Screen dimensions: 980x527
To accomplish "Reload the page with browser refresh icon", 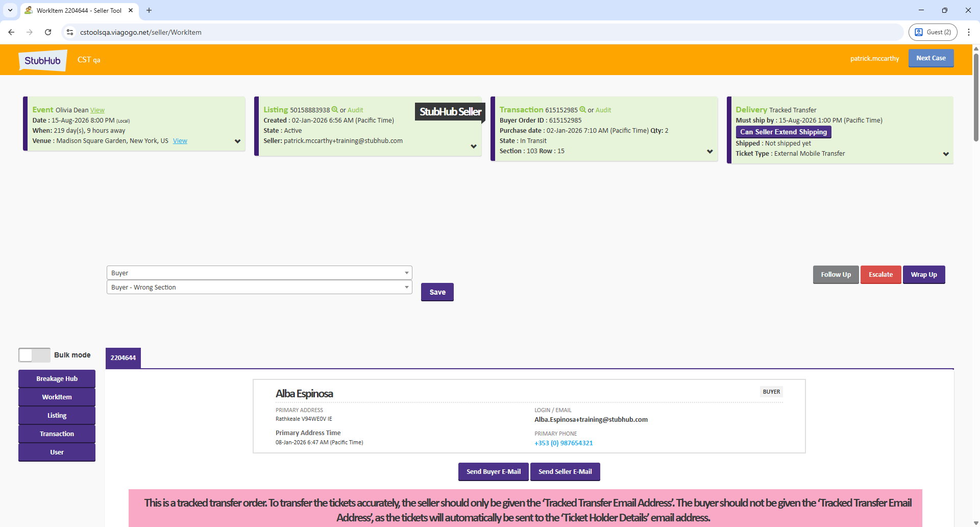I will point(48,32).
